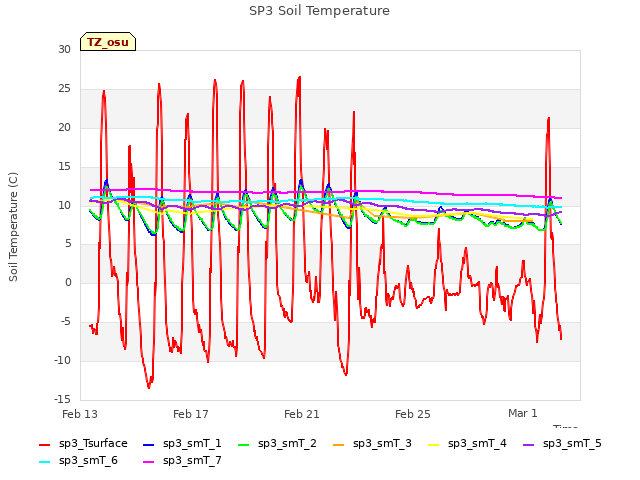
Task: Click the cyan sp3_smT_6 legend swatch
Action: tap(44, 462)
